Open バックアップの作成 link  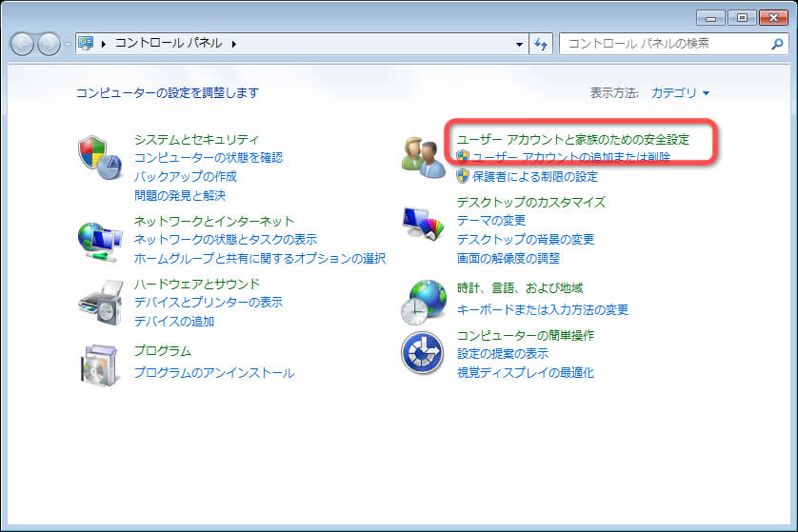(x=186, y=176)
